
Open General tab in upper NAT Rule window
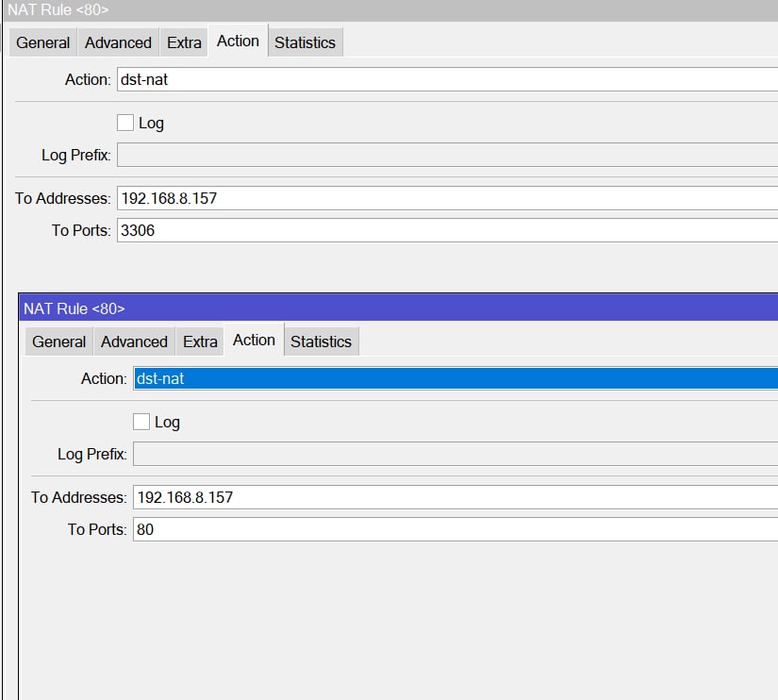43,42
